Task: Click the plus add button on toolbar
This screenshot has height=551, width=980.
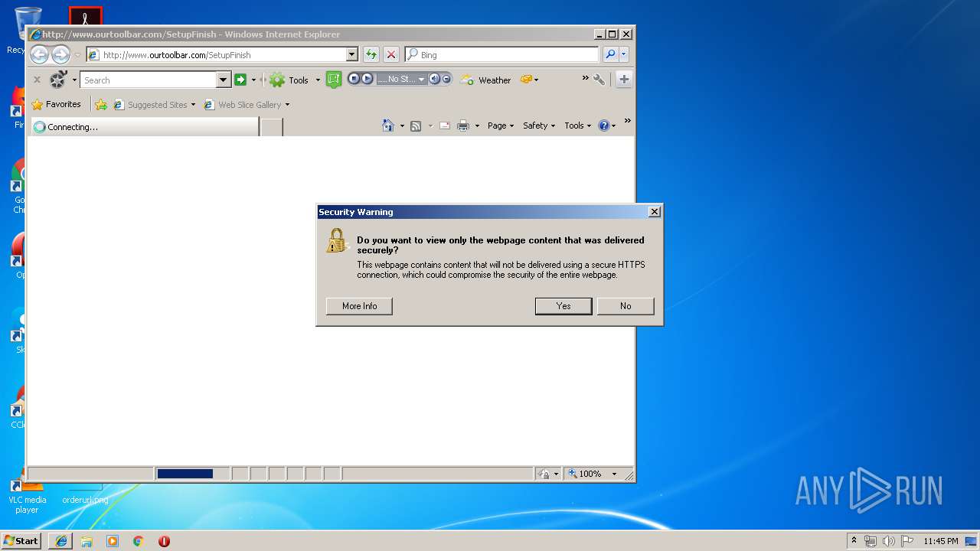Action: point(624,80)
